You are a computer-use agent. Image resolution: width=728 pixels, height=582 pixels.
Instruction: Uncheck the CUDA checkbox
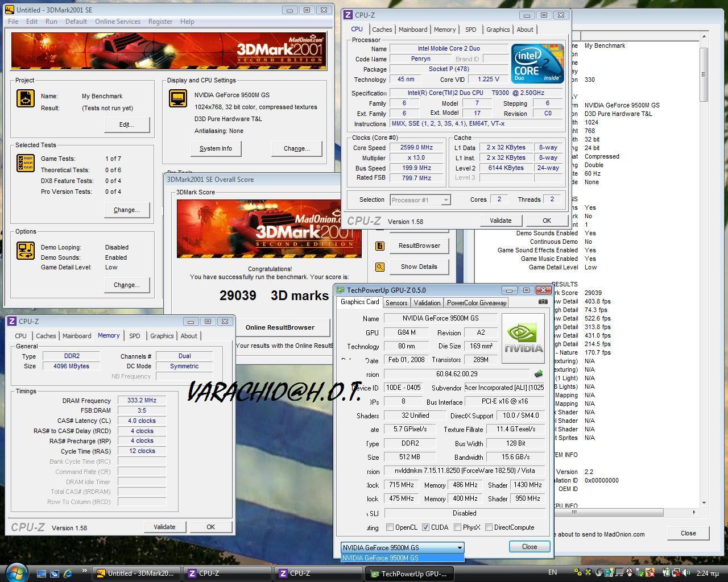click(425, 527)
